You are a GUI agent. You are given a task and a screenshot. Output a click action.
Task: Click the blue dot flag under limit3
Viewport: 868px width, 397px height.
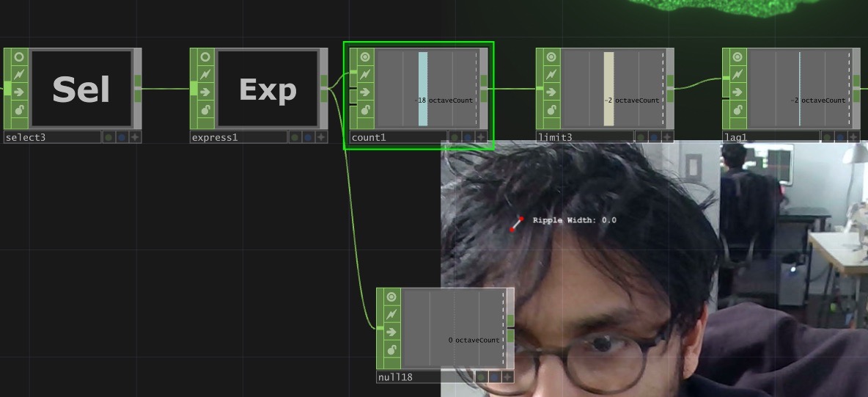click(655, 137)
